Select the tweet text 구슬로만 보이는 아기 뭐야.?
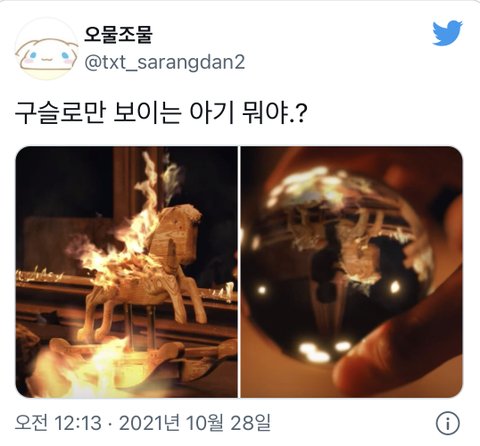This screenshot has height=446, width=480. pos(160,113)
